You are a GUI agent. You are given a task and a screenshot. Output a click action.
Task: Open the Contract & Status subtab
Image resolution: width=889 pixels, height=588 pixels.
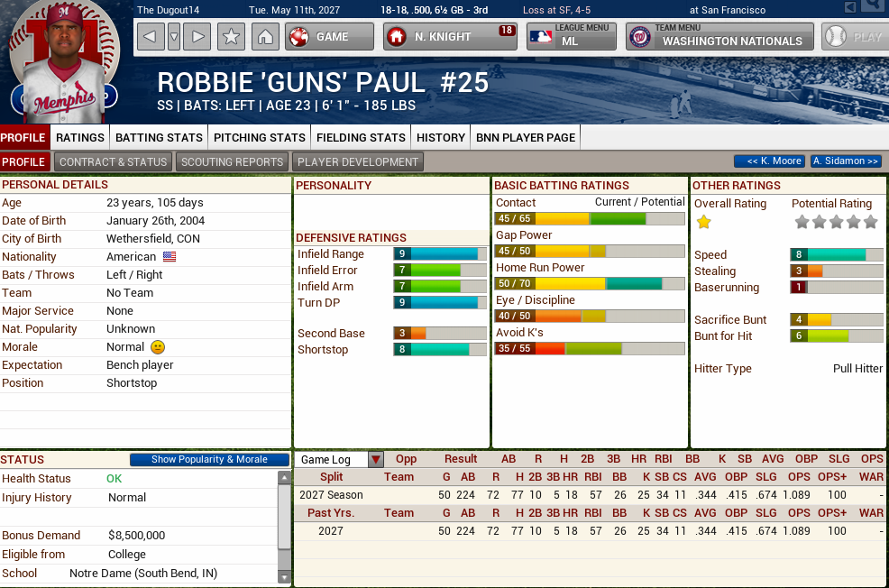pyautogui.click(x=113, y=162)
